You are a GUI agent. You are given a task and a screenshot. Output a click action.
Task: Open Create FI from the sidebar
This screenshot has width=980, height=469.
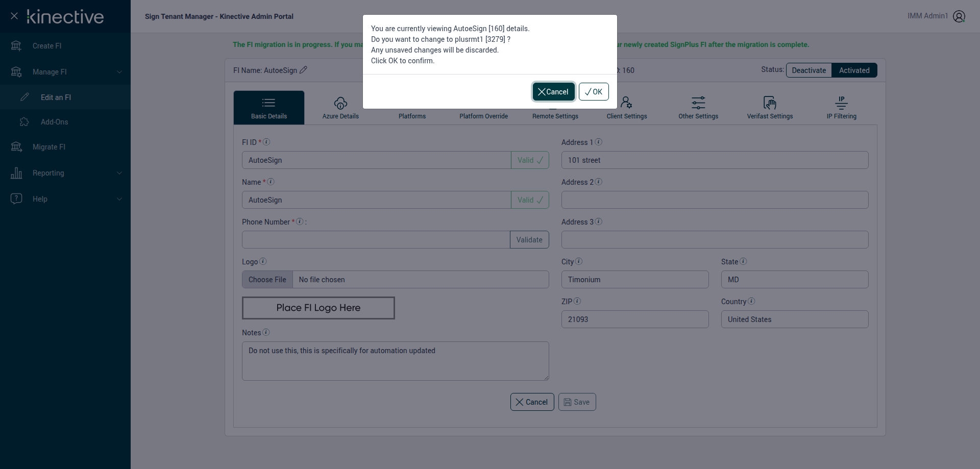click(x=47, y=46)
